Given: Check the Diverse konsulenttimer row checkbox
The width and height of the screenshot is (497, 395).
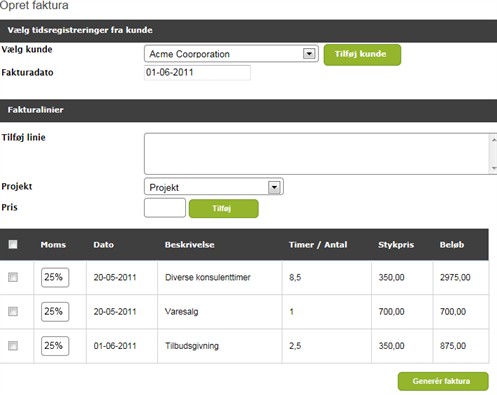Looking at the screenshot, I should coord(13,277).
